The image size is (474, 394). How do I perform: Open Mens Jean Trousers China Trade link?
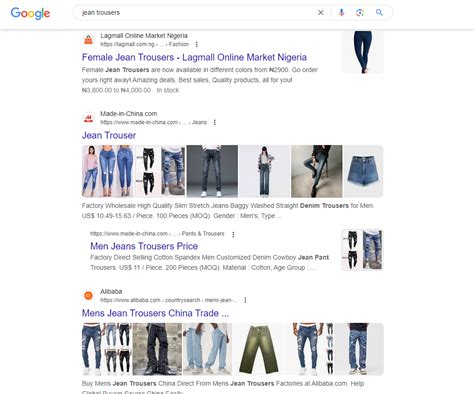pos(155,313)
